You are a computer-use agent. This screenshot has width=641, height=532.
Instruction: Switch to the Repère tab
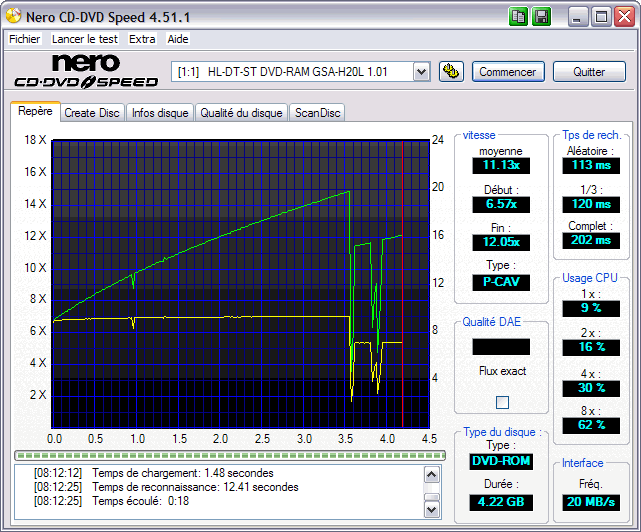point(35,111)
